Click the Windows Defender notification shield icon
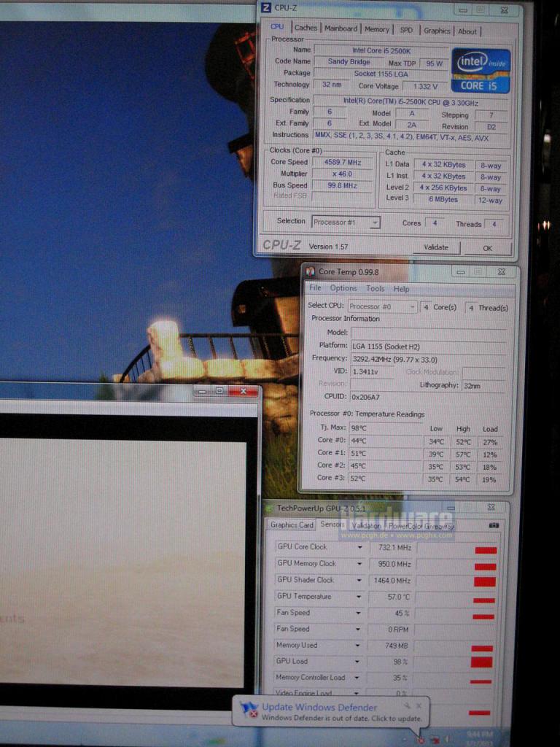Viewport: 560px width, 747px height. click(249, 711)
